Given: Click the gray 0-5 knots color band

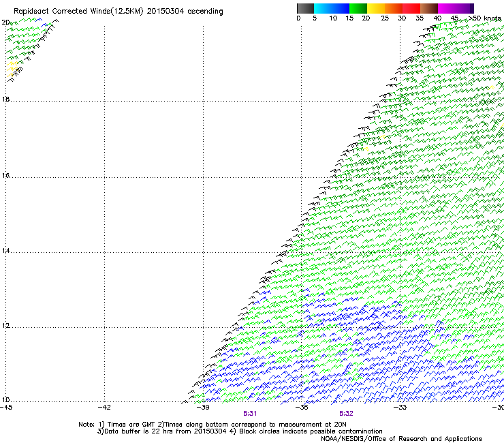Looking at the screenshot, I should click(305, 8).
